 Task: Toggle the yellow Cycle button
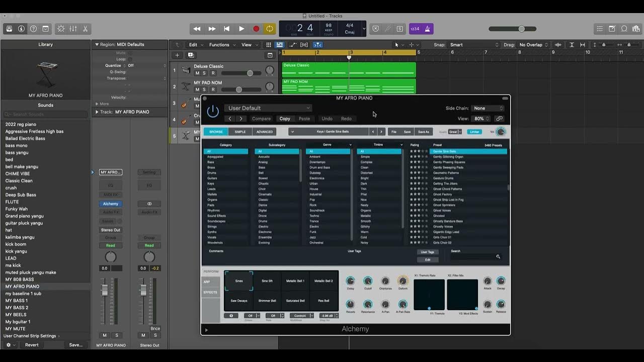click(270, 29)
